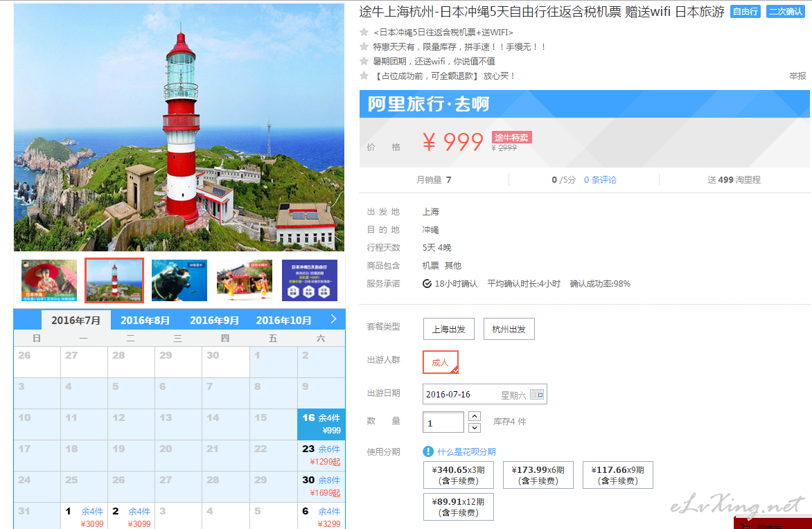This screenshot has width=812, height=529.
Task: Select the scuba diver thumbnail
Action: (x=179, y=280)
